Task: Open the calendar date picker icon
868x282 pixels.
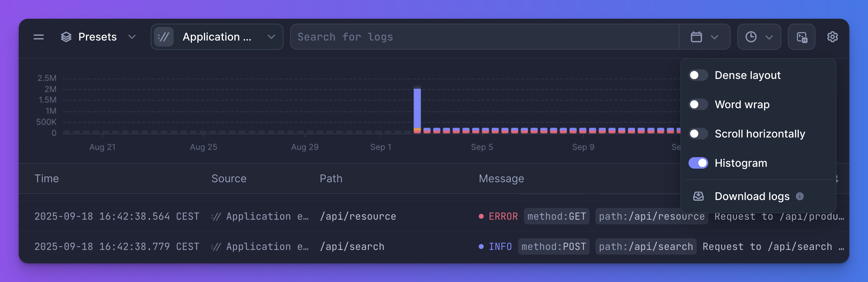Action: [x=696, y=37]
